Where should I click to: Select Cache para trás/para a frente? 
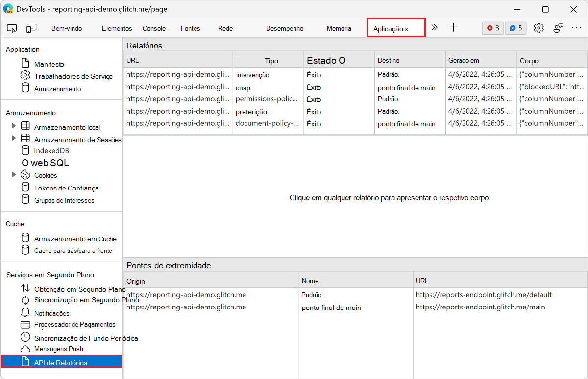click(x=75, y=250)
